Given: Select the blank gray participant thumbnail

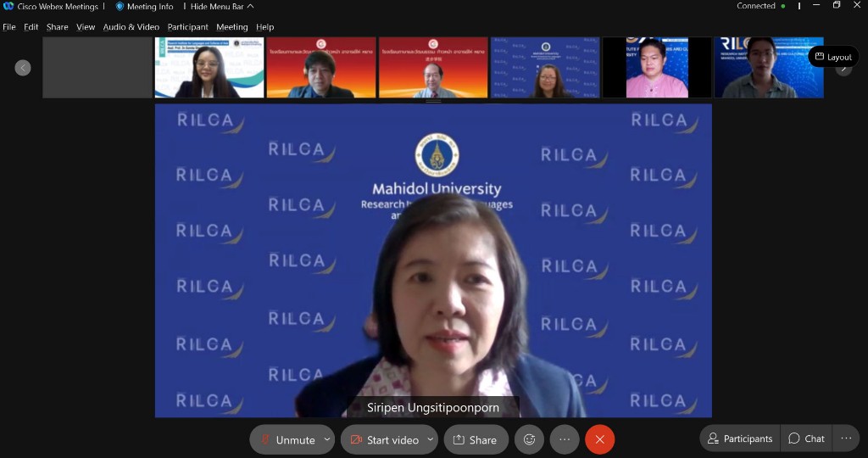Looking at the screenshot, I should [x=97, y=68].
